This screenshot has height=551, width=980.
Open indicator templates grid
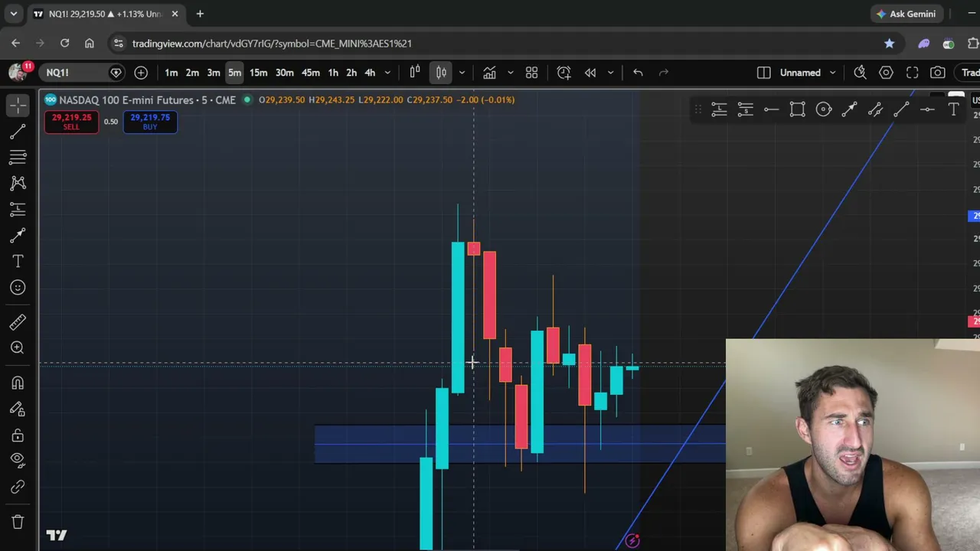coord(531,73)
